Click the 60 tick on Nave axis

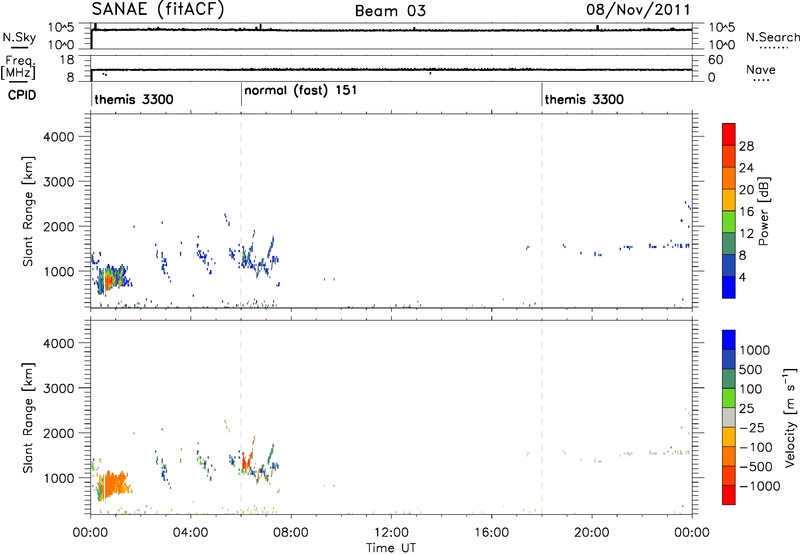[x=715, y=60]
